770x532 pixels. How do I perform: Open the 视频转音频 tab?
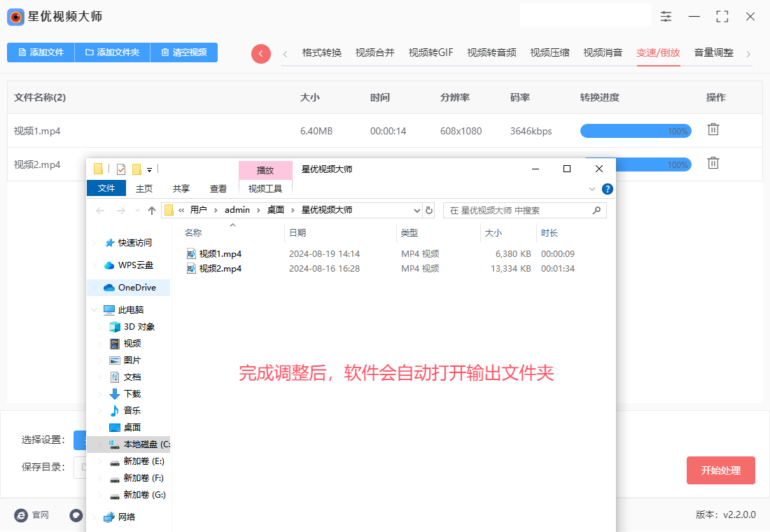click(491, 52)
